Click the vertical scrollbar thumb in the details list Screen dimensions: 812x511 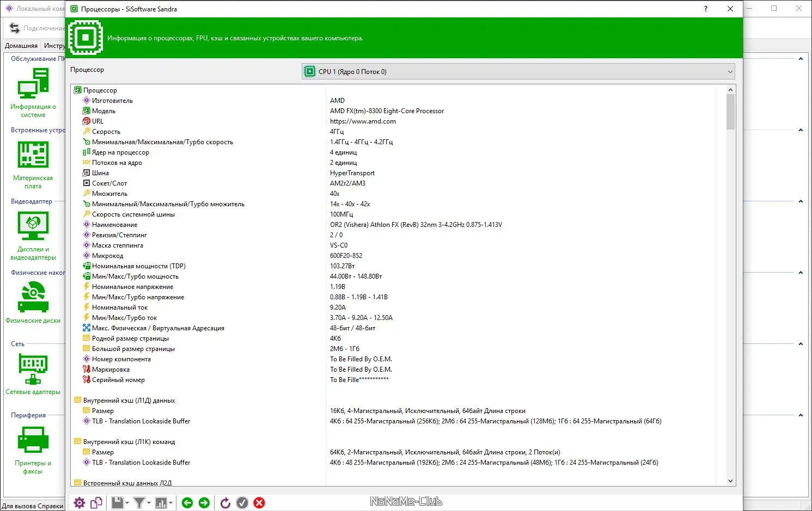tap(731, 112)
